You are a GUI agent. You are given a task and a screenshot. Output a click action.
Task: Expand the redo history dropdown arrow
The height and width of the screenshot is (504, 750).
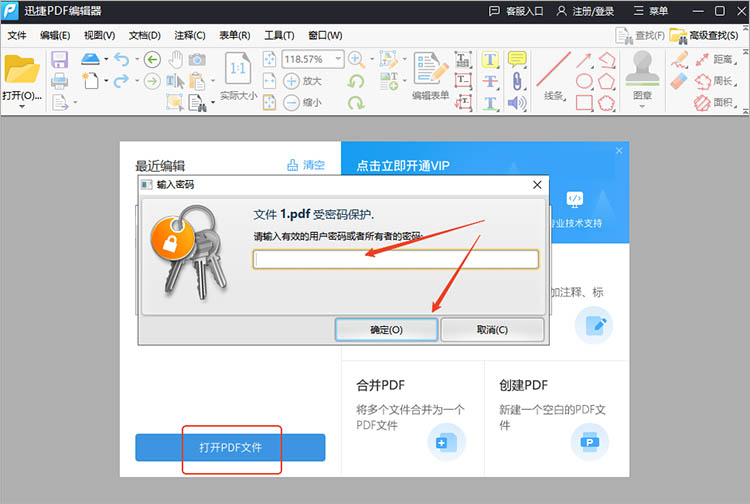[137, 81]
